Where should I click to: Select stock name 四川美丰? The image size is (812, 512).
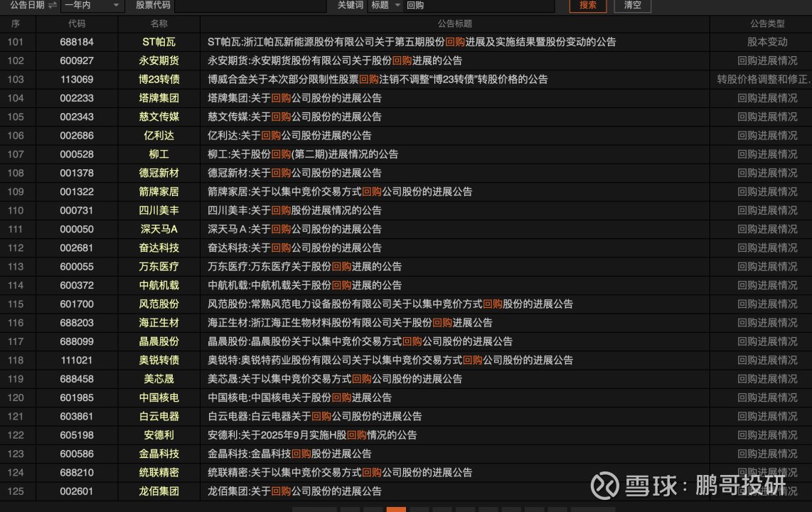[x=159, y=210]
